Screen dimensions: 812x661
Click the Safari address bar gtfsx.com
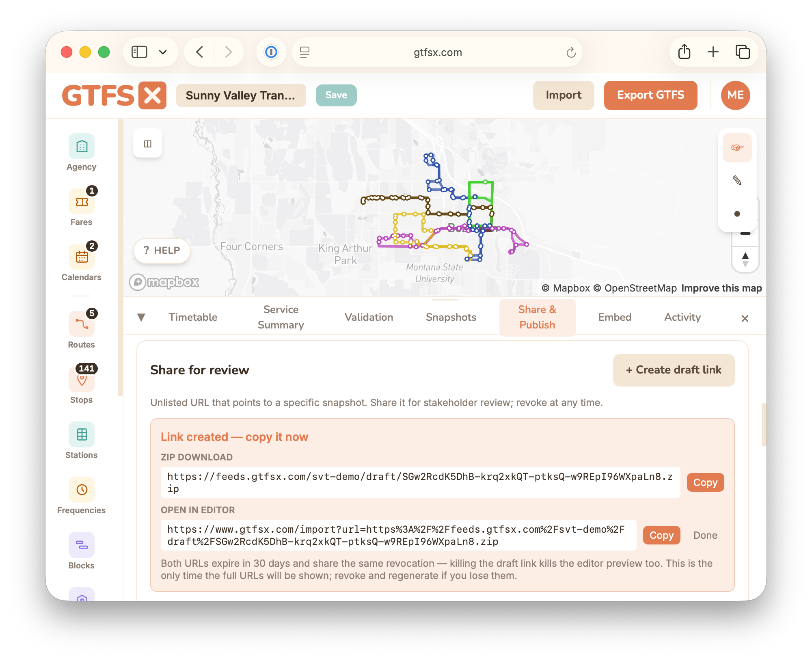pyautogui.click(x=437, y=52)
